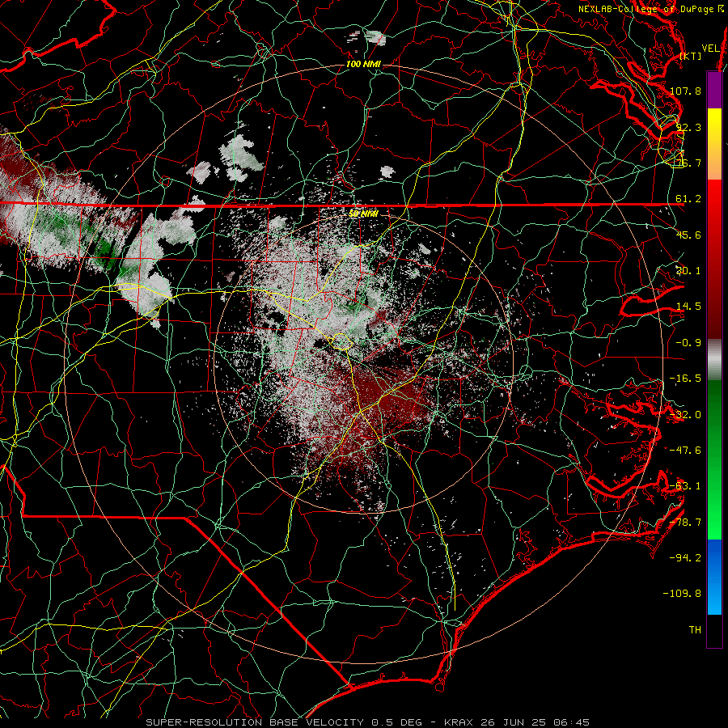The height and width of the screenshot is (728, 728).
Task: Click the -63.1 velocity scale value
Action: (685, 486)
